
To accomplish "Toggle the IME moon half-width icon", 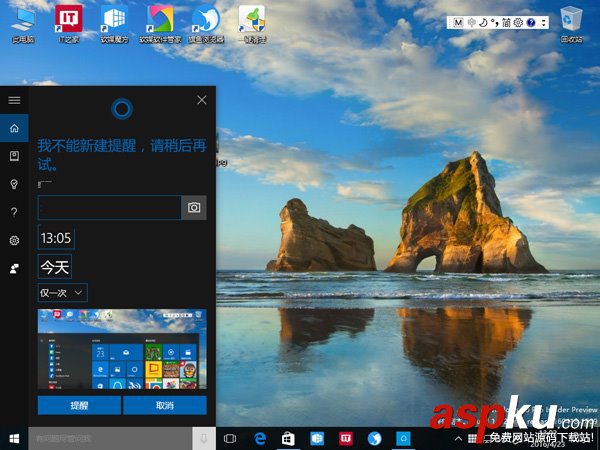I will click(x=484, y=23).
